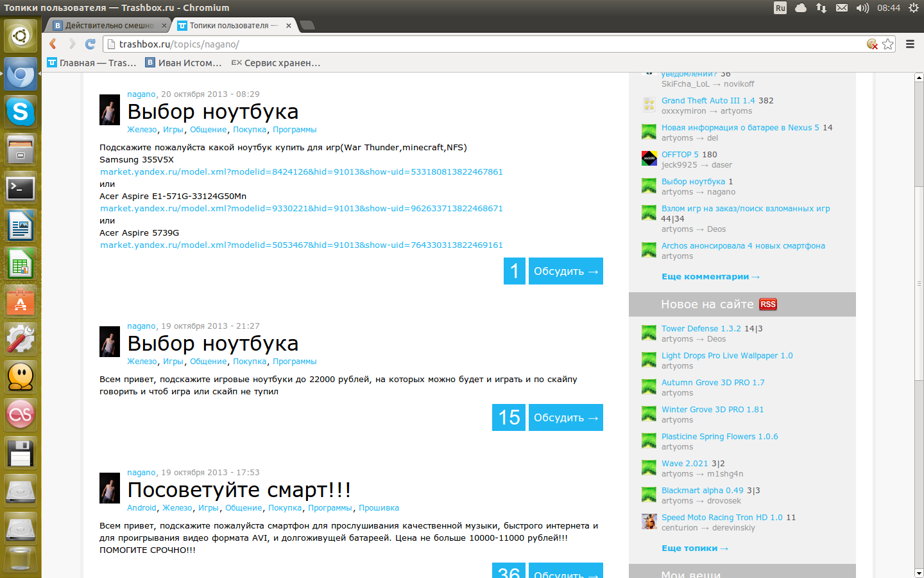
Task: Click nagano avatar beside Посоветуйте смарт
Action: [110, 488]
